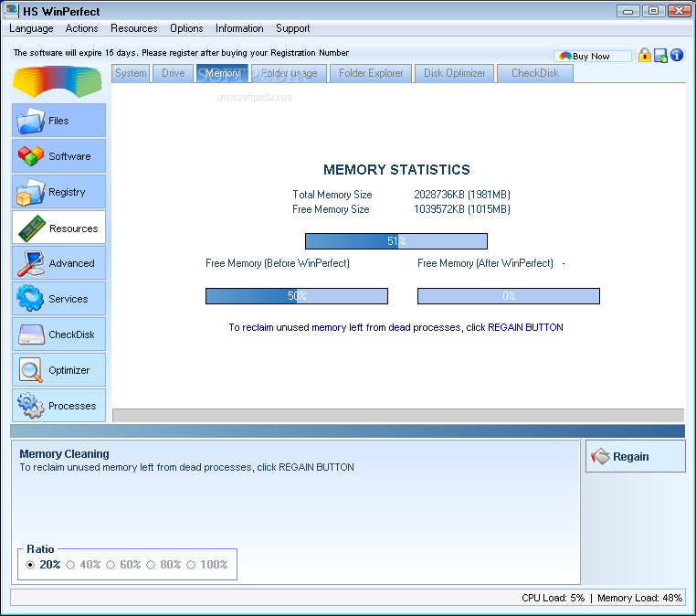Click the expiry notice text
Image resolution: width=696 pixels, height=616 pixels.
pos(181,53)
